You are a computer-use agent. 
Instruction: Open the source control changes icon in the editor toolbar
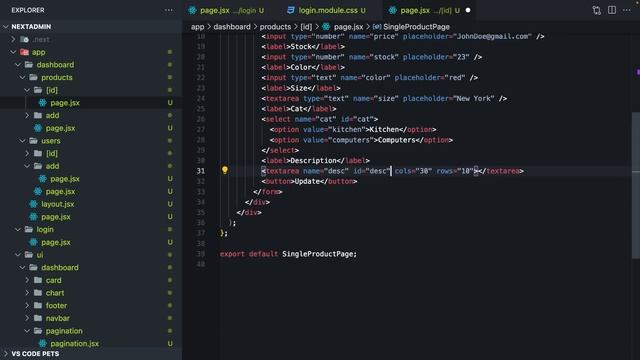[x=596, y=10]
